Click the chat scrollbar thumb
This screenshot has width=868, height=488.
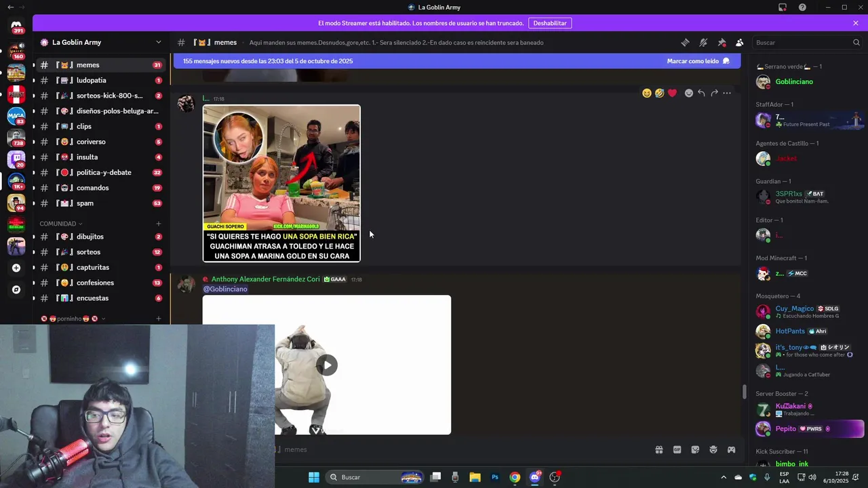744,392
